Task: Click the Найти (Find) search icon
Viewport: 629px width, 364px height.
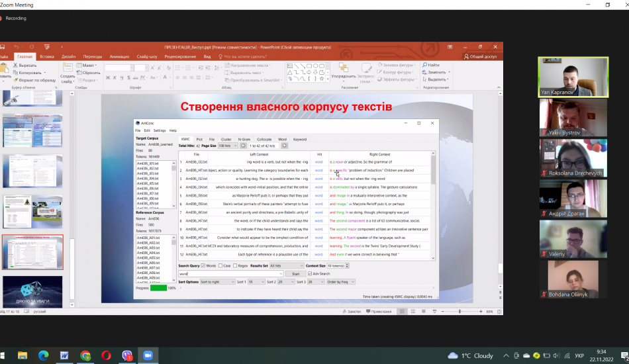Action: tap(424, 65)
